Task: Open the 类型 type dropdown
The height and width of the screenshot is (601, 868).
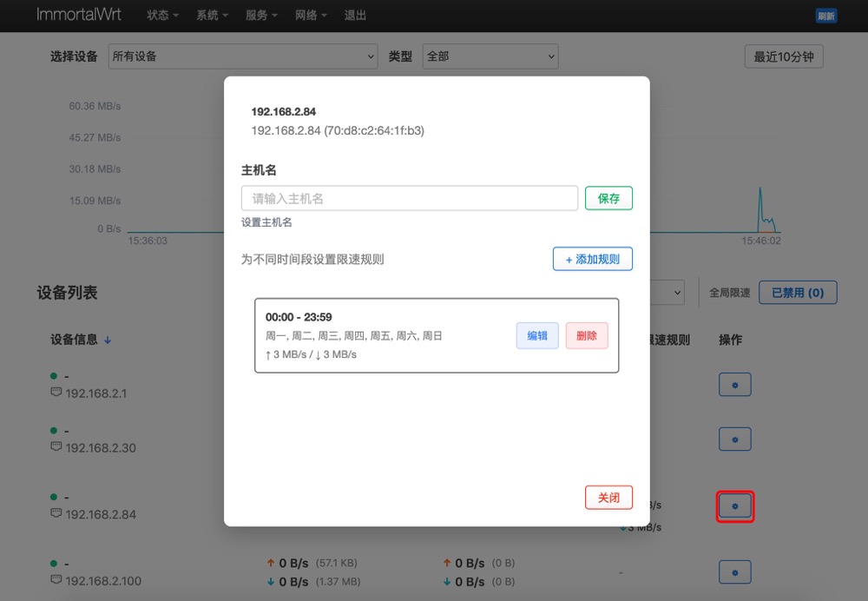Action: 490,56
